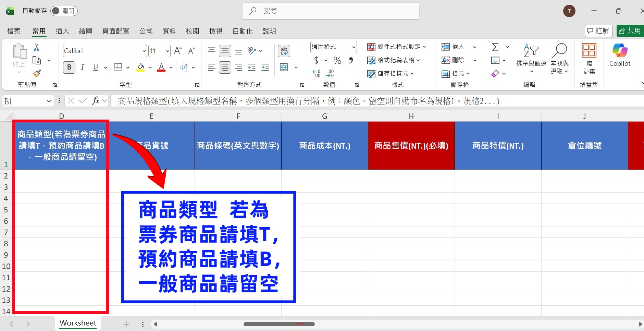This screenshot has height=331, width=644.
Task: Toggle middle vertical alignment
Action: [x=225, y=51]
